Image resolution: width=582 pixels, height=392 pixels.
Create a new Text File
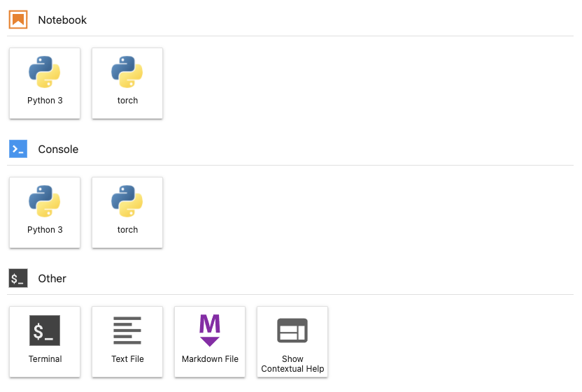click(127, 342)
